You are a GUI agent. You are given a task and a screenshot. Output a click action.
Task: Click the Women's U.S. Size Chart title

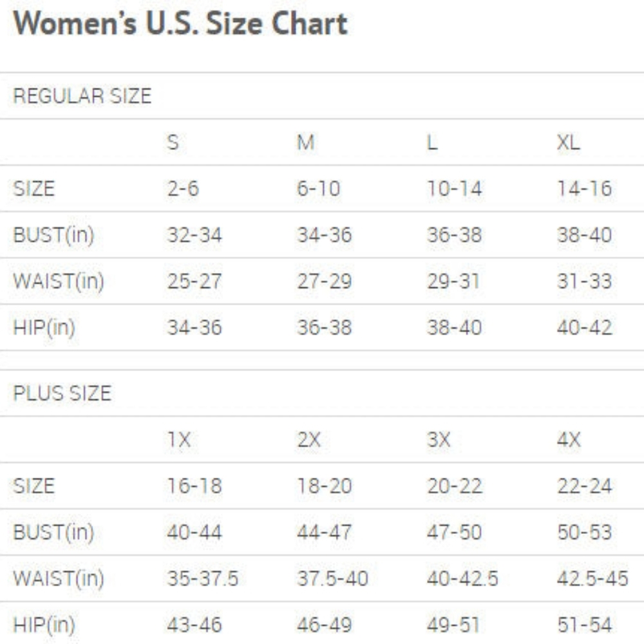click(x=180, y=23)
